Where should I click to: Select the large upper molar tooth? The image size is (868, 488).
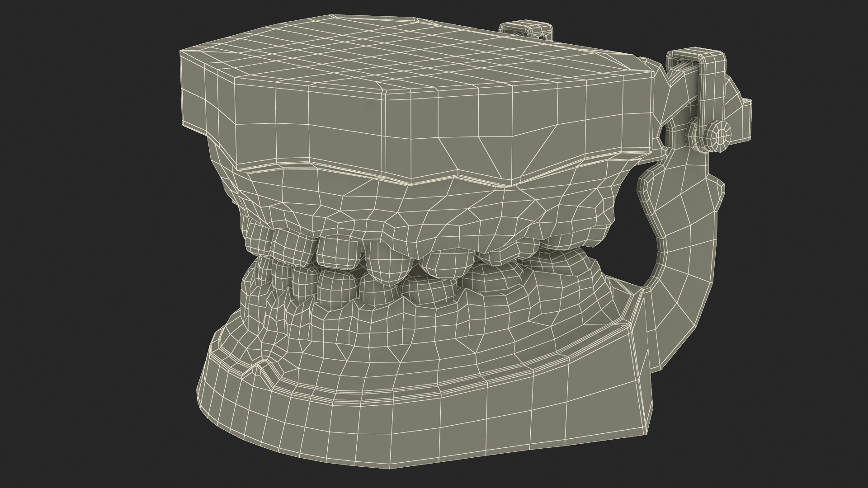389,262
